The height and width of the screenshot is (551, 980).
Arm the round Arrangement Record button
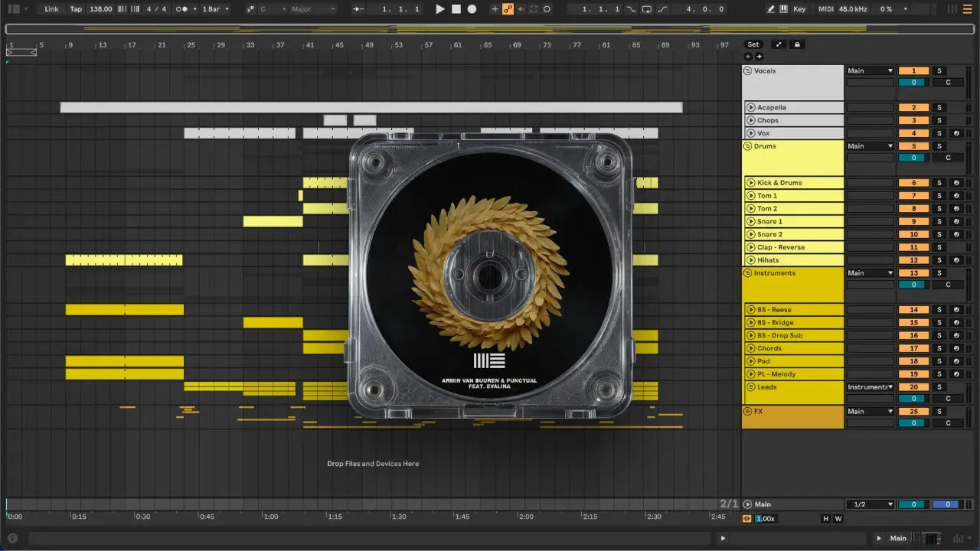point(472,9)
